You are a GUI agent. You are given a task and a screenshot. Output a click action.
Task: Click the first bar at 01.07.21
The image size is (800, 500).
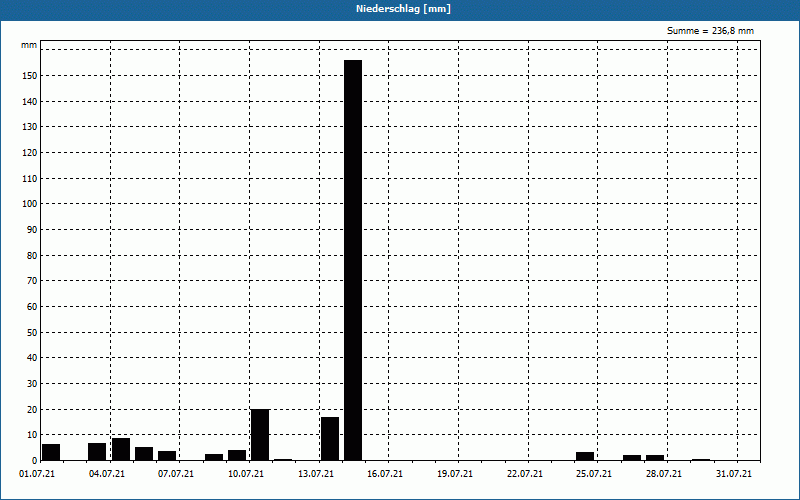pos(51,453)
